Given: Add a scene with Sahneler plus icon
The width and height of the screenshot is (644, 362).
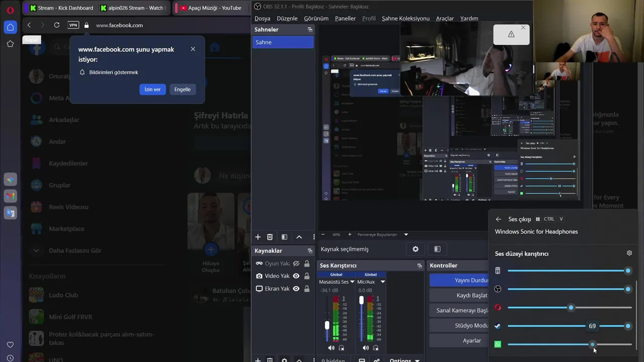Looking at the screenshot, I should [x=258, y=237].
